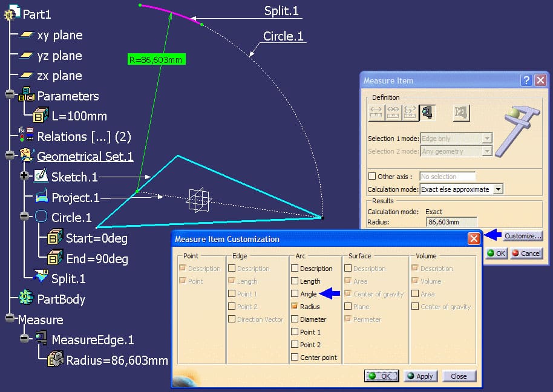Image resolution: width=553 pixels, height=392 pixels.
Task: Click the Radius result field
Action: pyautogui.click(x=451, y=222)
